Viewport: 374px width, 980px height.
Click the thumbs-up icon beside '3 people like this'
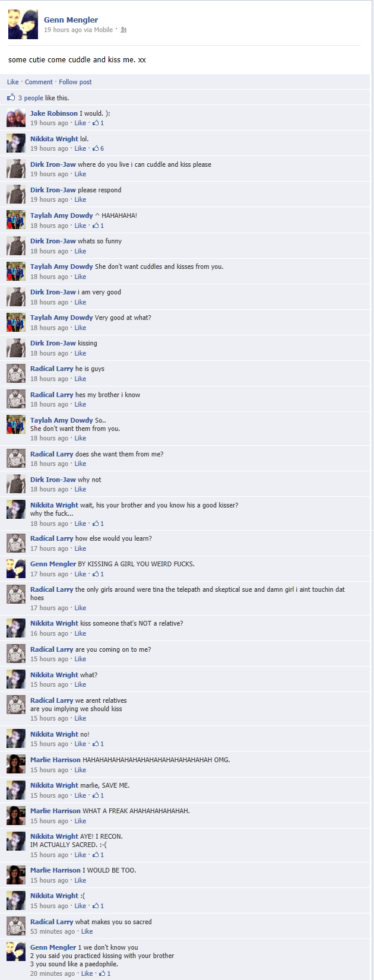(11, 97)
